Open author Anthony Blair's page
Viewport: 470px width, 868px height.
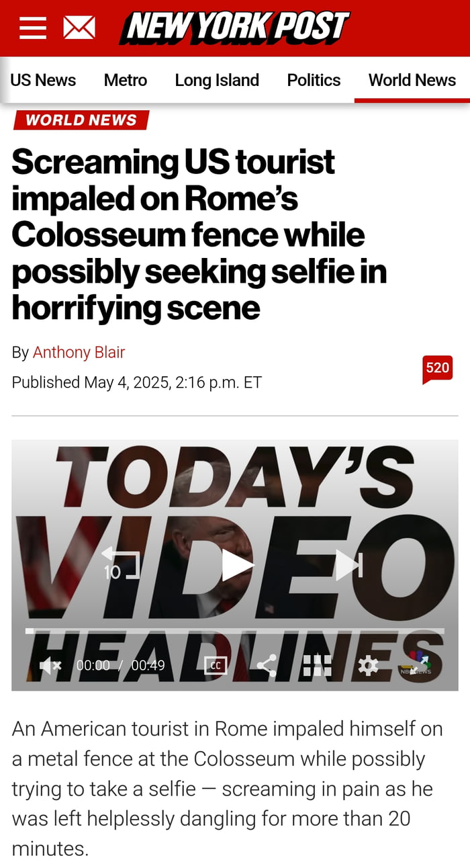point(79,352)
